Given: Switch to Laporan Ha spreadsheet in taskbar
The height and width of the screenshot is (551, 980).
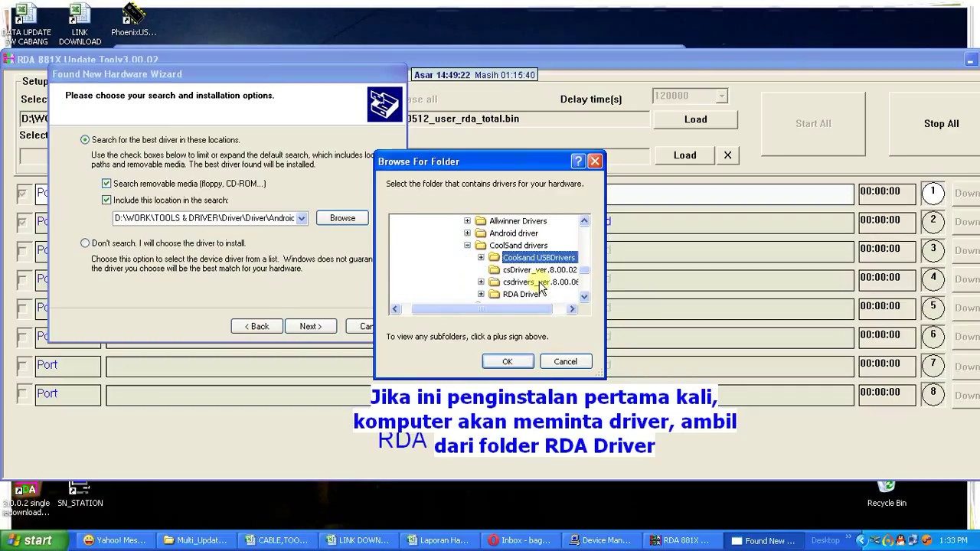Looking at the screenshot, I should coord(441,540).
